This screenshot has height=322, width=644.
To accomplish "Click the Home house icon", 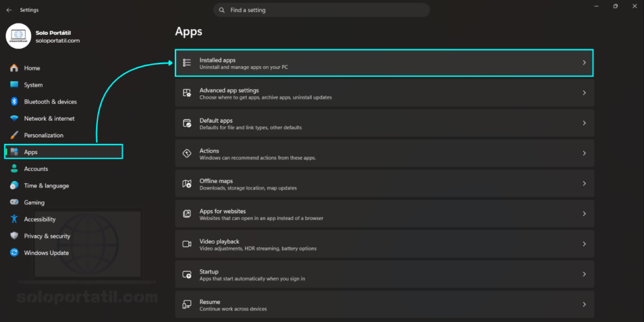I will tap(14, 68).
